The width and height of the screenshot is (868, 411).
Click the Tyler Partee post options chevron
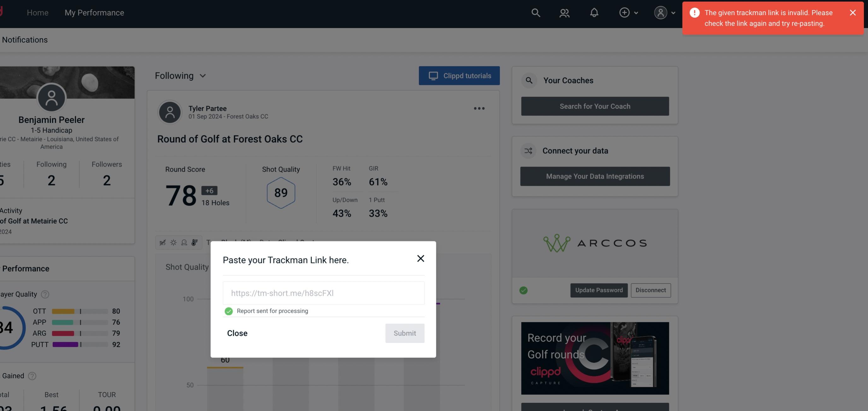(x=479, y=108)
